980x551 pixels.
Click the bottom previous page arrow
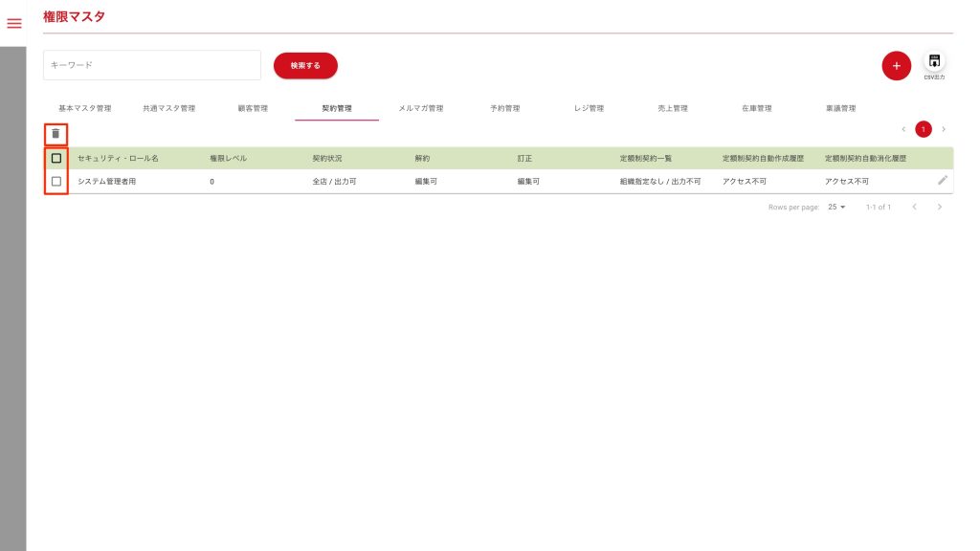[x=914, y=207]
